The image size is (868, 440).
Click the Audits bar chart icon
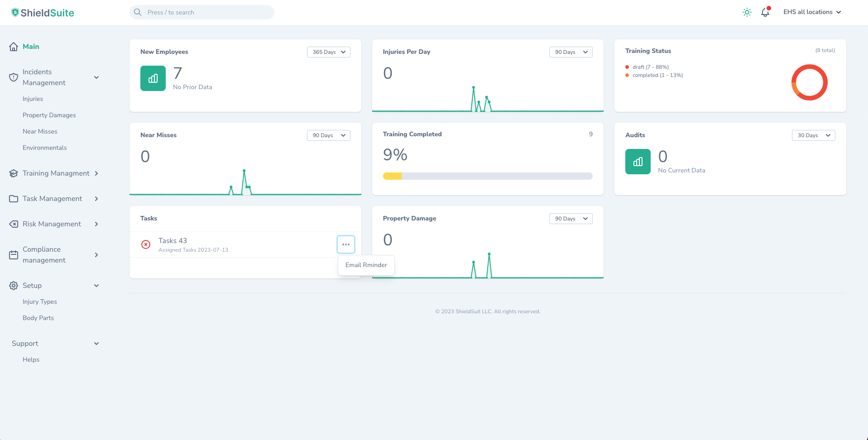coord(638,162)
